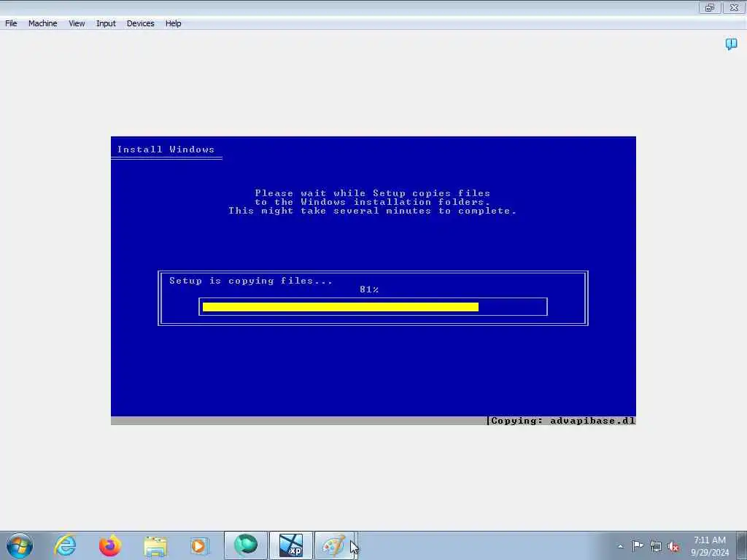747x560 pixels.
Task: Open Windows Explorer folder taskbar icon
Action: (155, 546)
